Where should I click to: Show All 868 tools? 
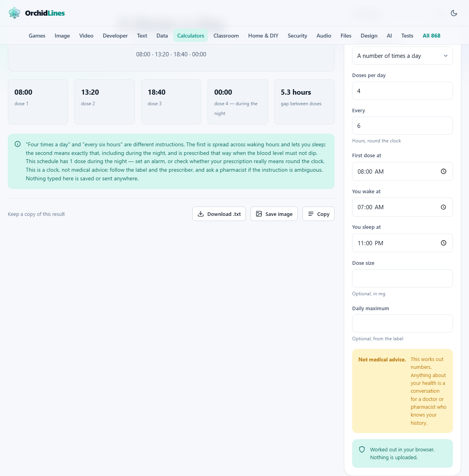(x=431, y=36)
